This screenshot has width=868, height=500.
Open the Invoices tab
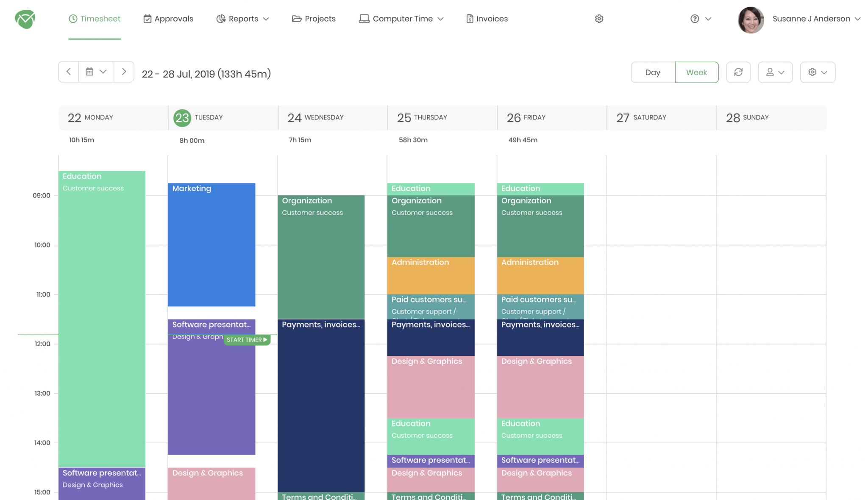pos(492,18)
